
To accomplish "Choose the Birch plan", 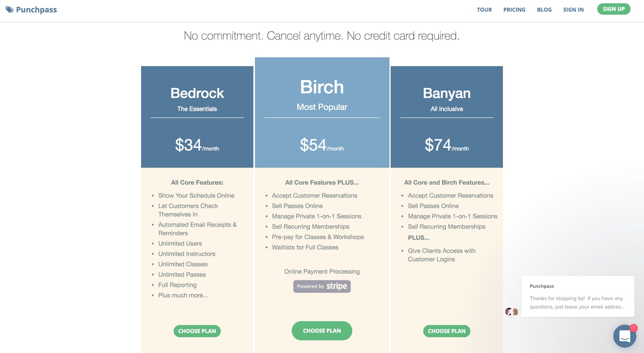I will (322, 330).
